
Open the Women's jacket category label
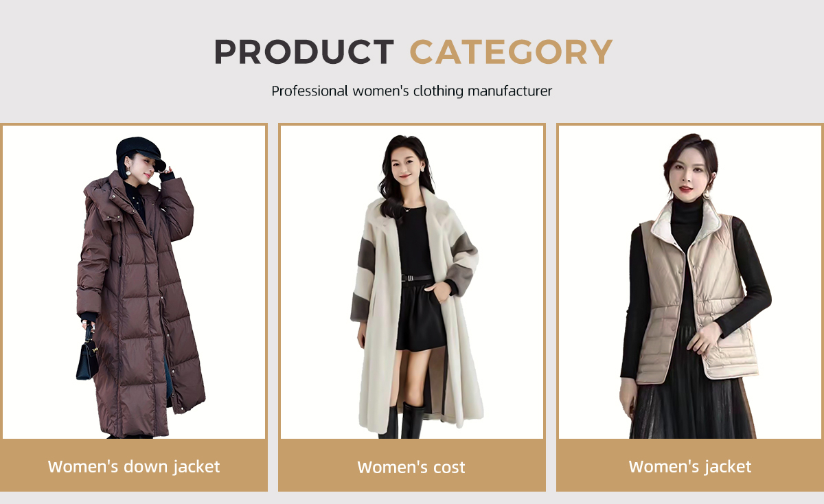click(690, 467)
